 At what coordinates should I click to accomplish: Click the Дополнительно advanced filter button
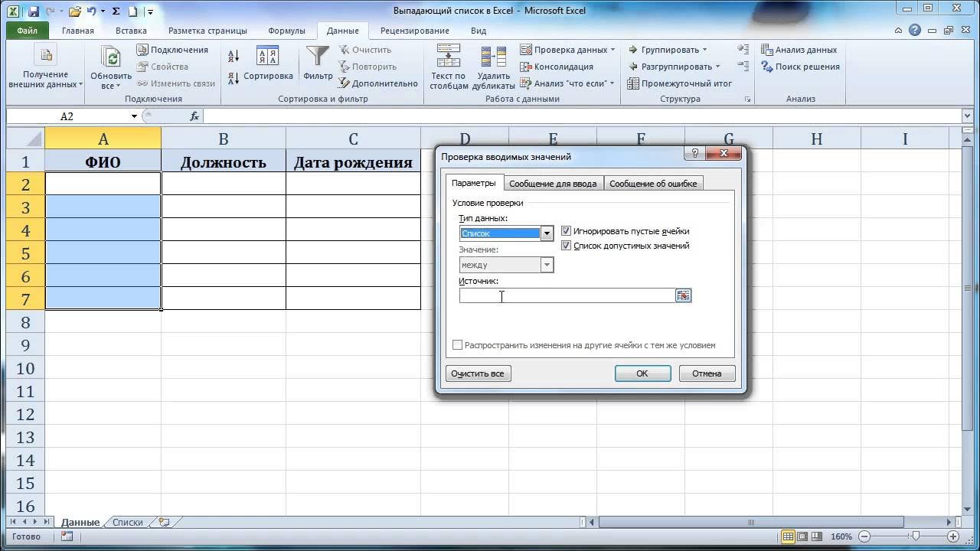tap(378, 83)
